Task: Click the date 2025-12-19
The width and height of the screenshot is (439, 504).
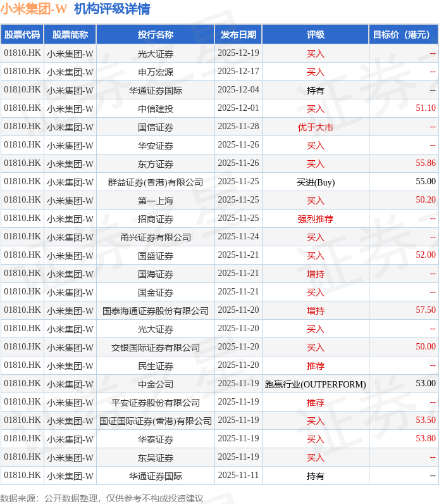Action: pos(238,53)
